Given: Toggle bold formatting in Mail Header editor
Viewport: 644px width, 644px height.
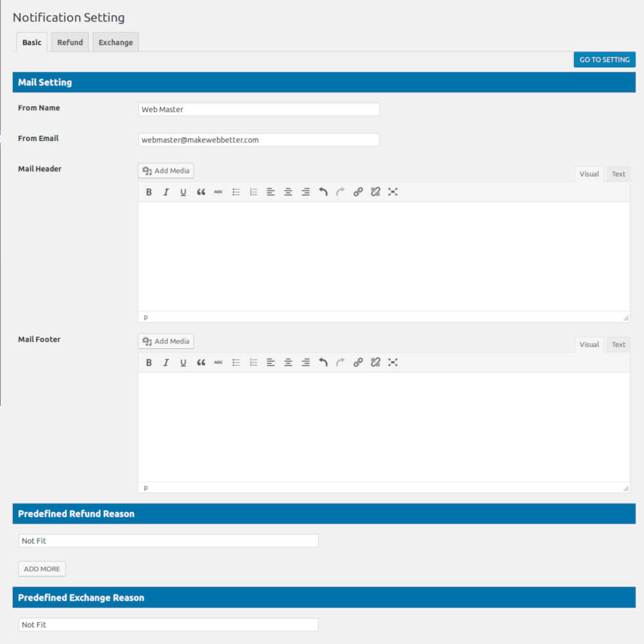Looking at the screenshot, I should [x=149, y=191].
